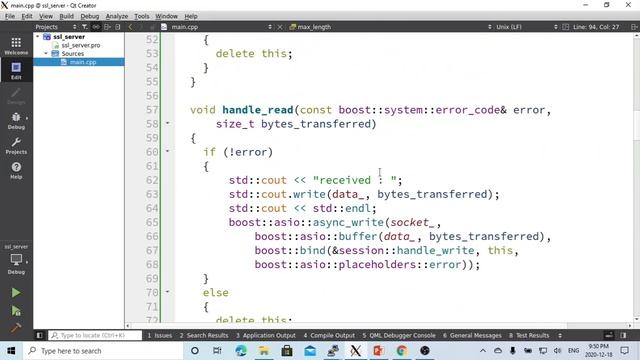Open Windows Start menu

11,351
